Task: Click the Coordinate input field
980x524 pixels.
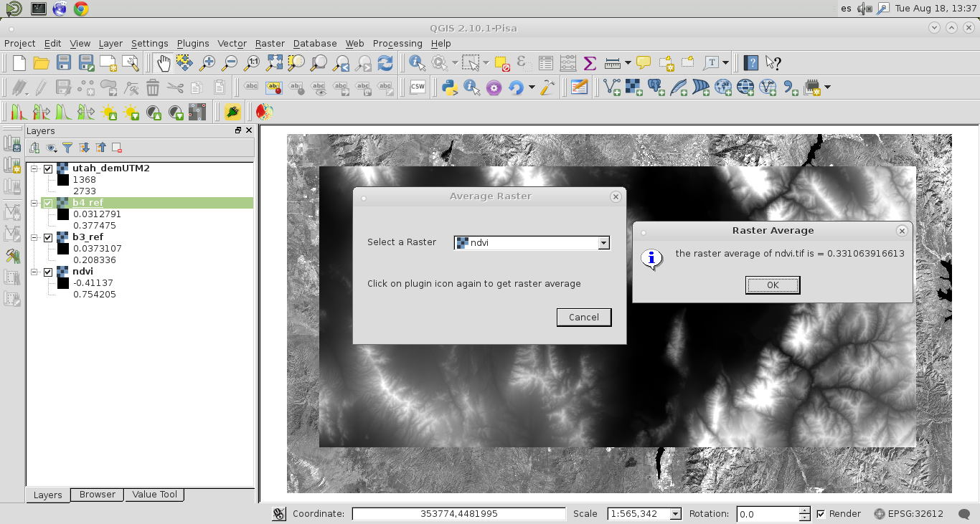Action: (459, 514)
